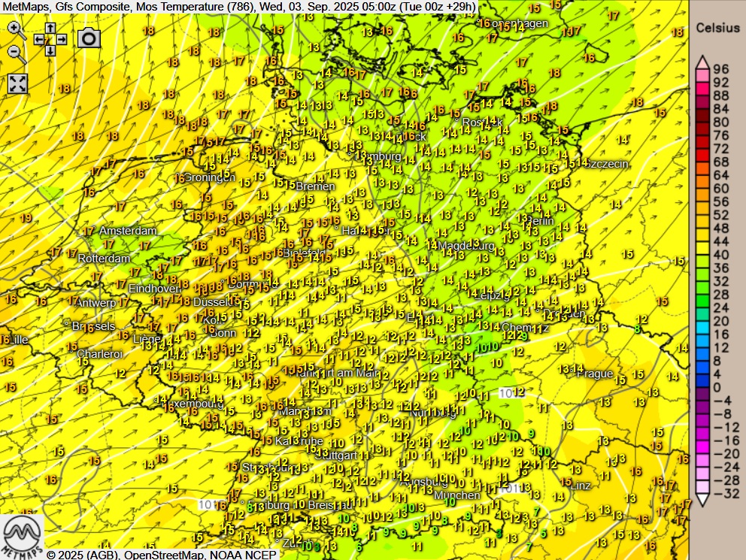
Task: Click the MetMaps logo
Action: click(23, 535)
